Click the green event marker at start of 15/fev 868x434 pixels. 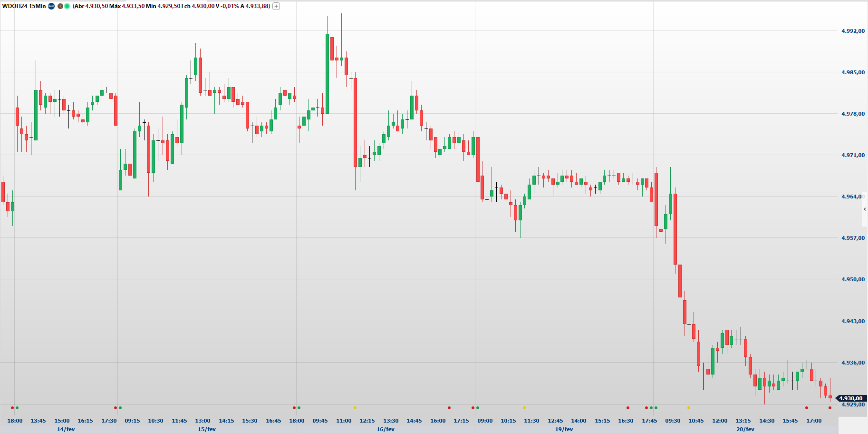[120, 408]
